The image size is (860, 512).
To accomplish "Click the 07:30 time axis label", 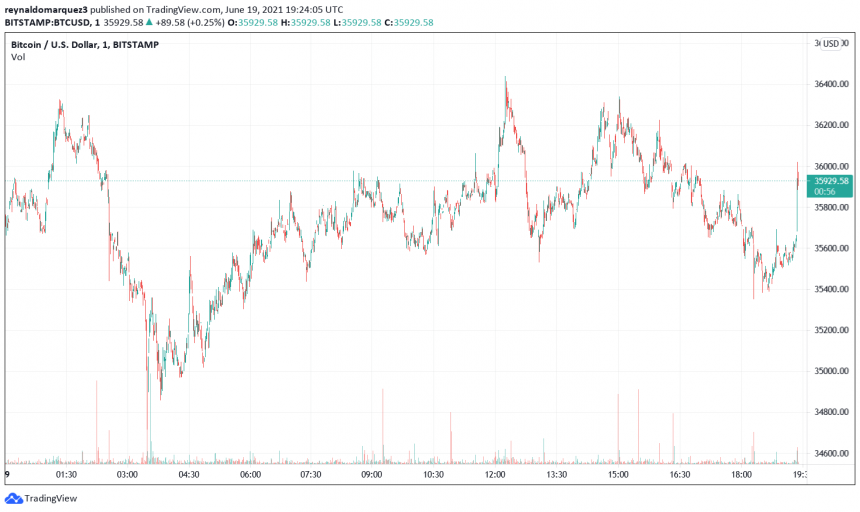I will 310,475.
